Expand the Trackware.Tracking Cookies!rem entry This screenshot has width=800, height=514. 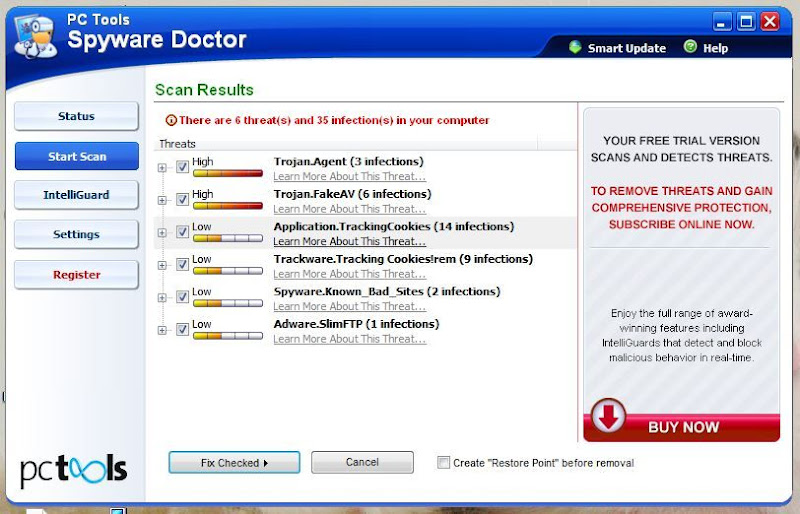pyautogui.click(x=162, y=265)
